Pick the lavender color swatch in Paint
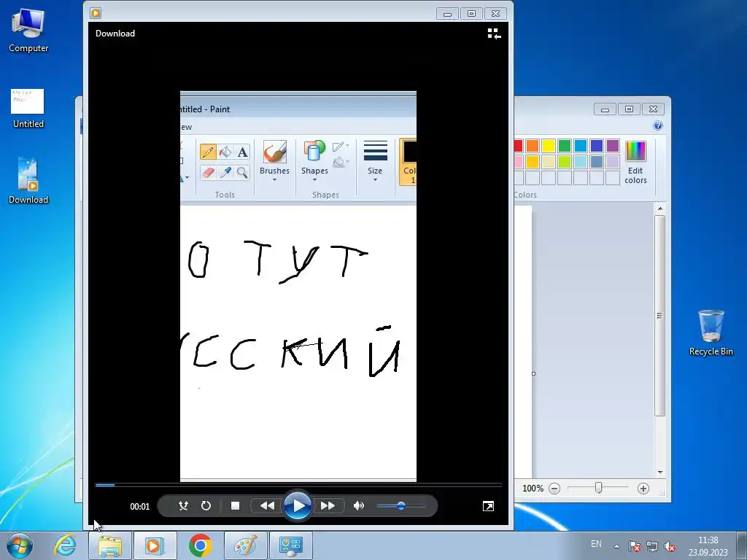 tap(613, 162)
